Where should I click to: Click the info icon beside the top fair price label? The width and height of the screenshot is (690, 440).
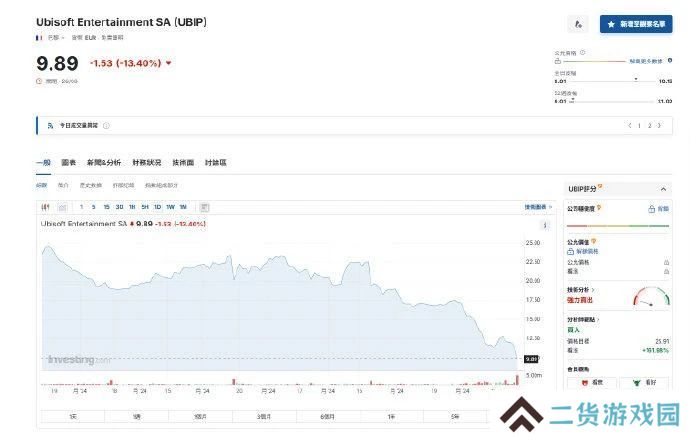(x=583, y=53)
